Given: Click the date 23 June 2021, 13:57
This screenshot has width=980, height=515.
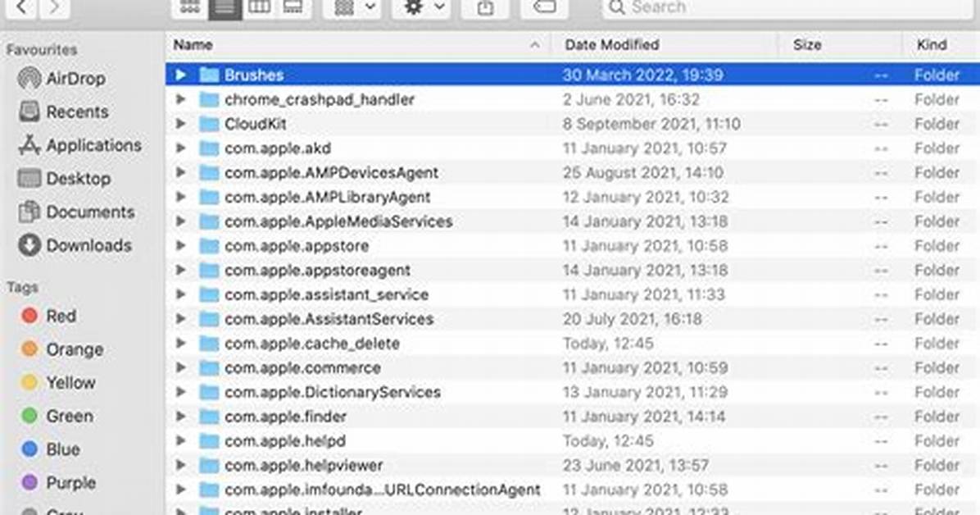Looking at the screenshot, I should point(636,466).
